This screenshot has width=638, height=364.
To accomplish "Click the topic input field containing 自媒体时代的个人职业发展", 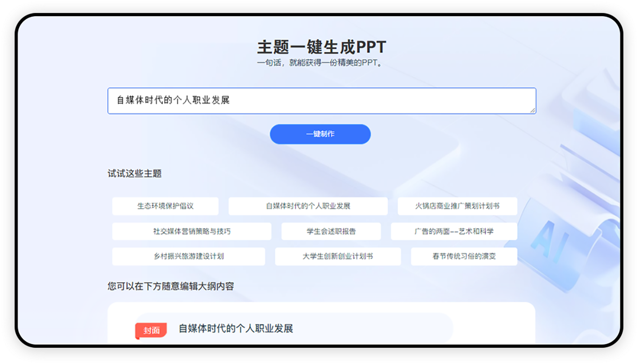I will coord(322,101).
